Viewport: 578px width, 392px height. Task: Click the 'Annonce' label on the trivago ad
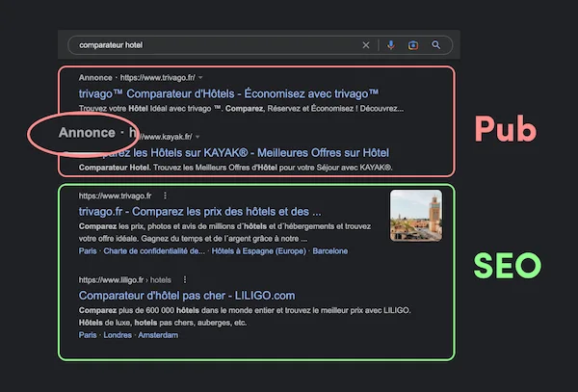pos(95,78)
